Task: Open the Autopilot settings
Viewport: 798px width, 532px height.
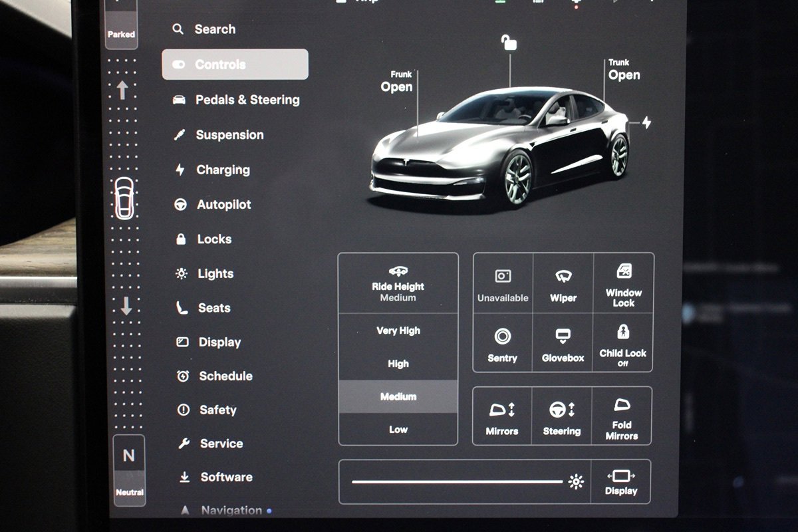Action: [213, 205]
